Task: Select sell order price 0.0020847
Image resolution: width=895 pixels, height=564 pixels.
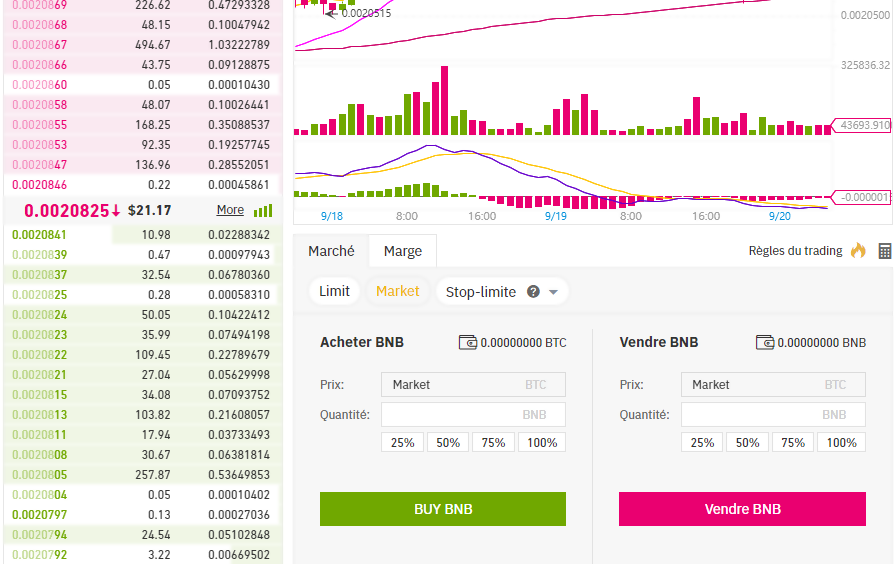Action: [39, 165]
